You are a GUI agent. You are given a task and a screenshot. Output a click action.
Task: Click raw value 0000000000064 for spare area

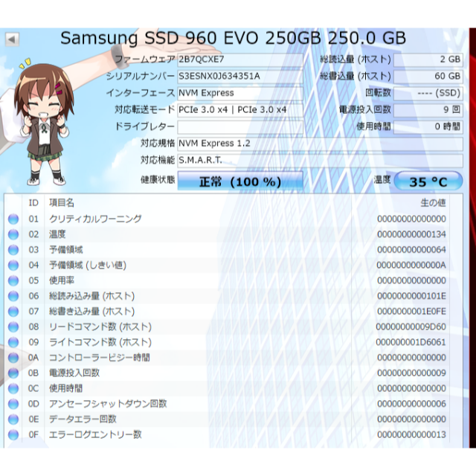pyautogui.click(x=411, y=250)
